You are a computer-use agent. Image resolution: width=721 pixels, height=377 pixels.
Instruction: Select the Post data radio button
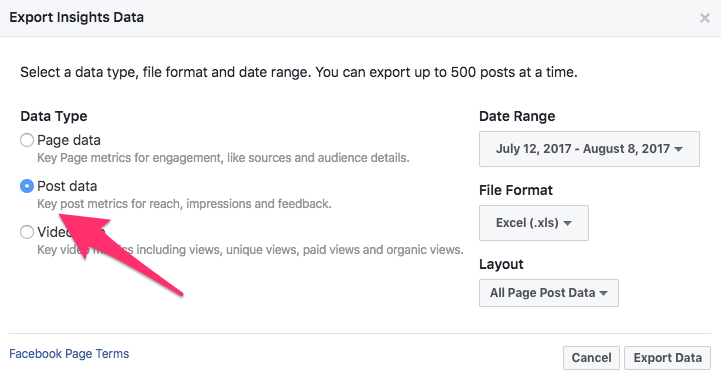point(27,186)
